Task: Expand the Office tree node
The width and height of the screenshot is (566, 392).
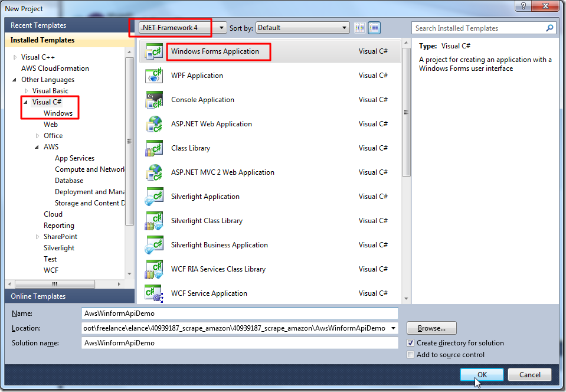Action: click(x=37, y=136)
